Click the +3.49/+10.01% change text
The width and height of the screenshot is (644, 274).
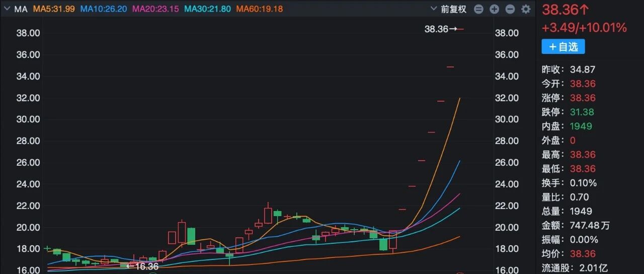pos(584,27)
